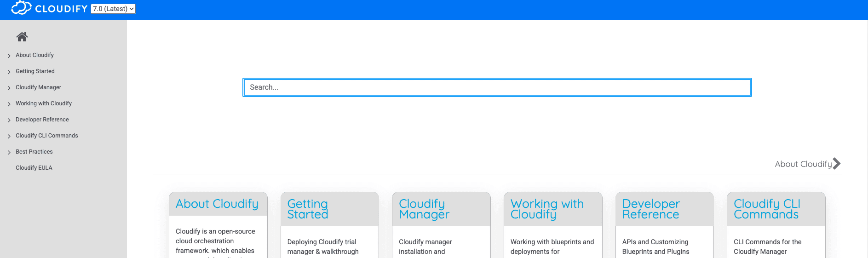Open Cloudify CLI Commands card title
Image resolution: width=868 pixels, height=258 pixels.
(x=767, y=209)
